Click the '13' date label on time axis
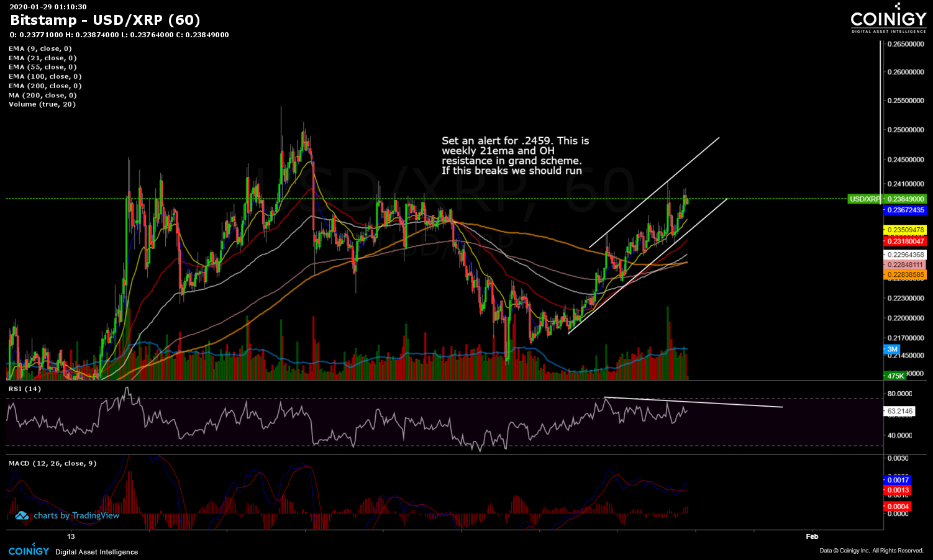 click(71, 536)
